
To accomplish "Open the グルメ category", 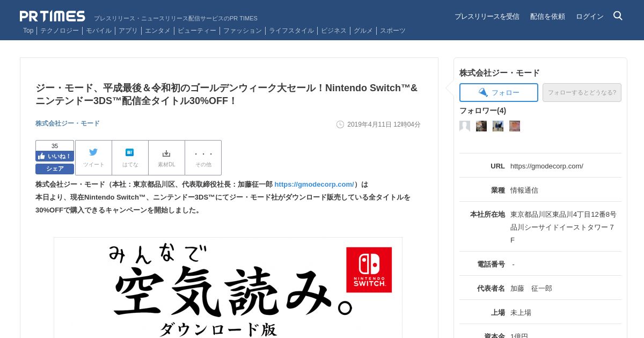I will point(363,31).
